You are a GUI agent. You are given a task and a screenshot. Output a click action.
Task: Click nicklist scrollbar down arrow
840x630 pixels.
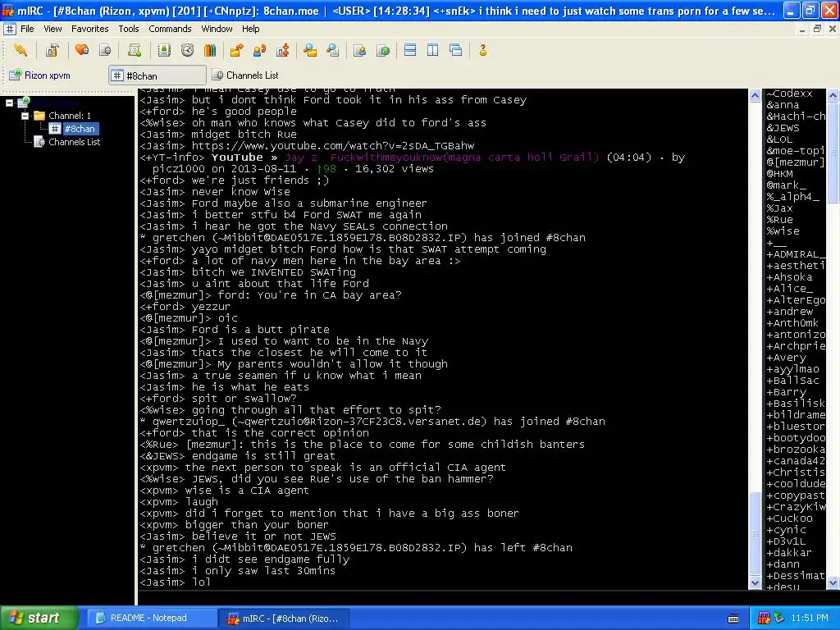coord(833,583)
